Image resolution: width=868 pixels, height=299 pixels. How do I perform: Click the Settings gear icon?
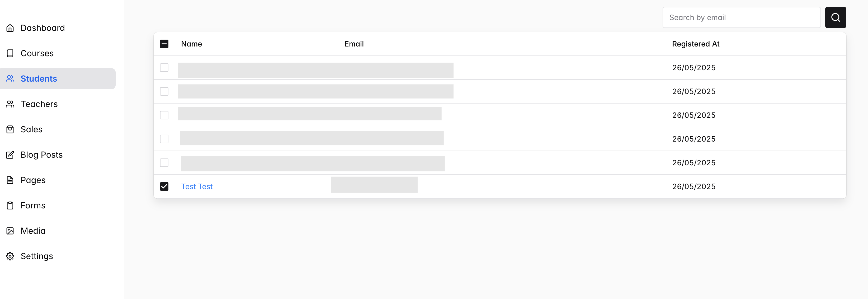tap(10, 256)
